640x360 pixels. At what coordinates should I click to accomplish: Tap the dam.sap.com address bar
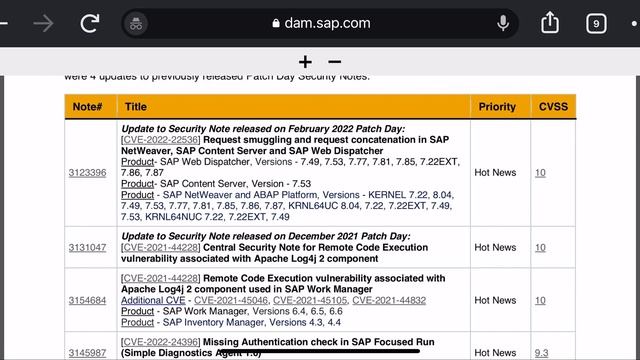pos(320,23)
